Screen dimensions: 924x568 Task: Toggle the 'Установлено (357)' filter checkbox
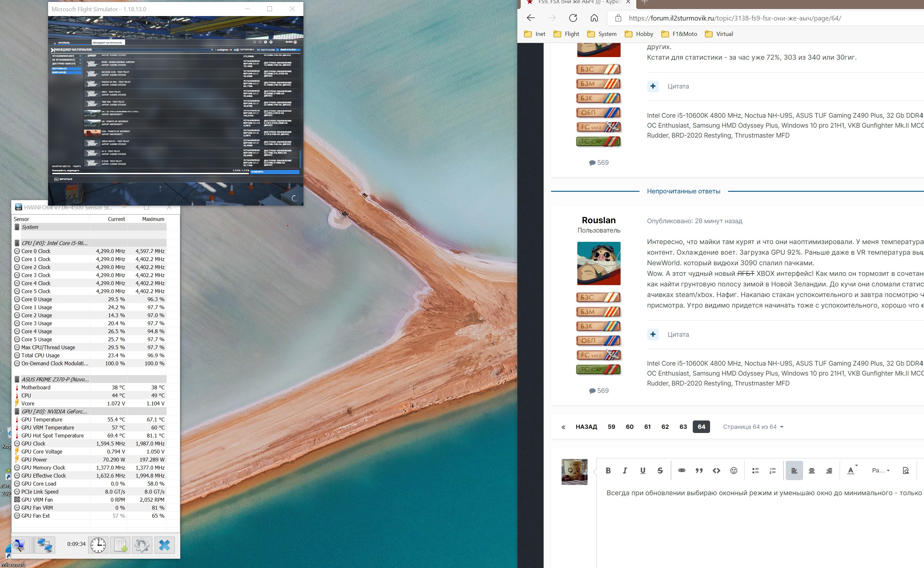pyautogui.click(x=80, y=56)
